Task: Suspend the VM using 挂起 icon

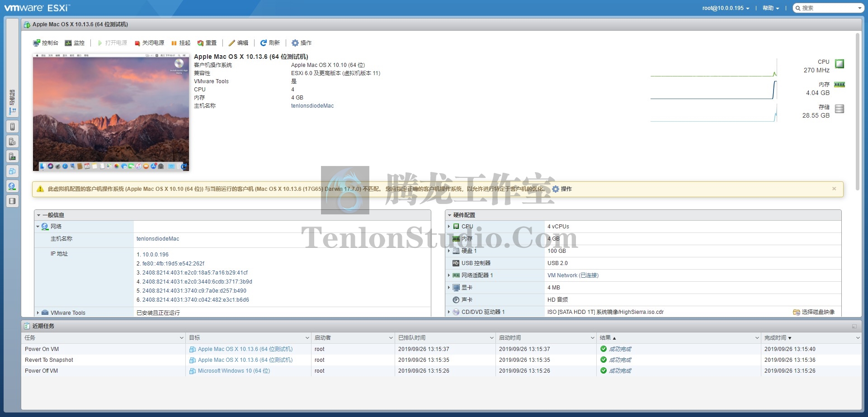Action: point(181,43)
